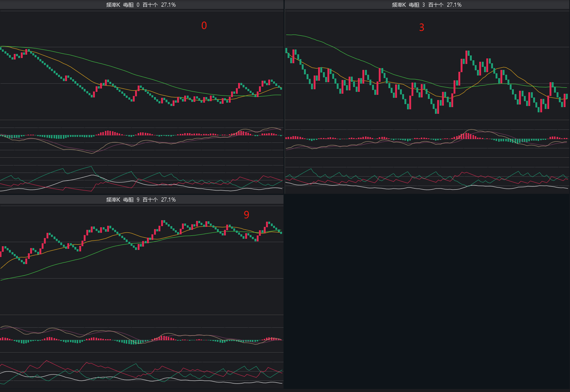
Task: Select the candlestick chart in panel 0
Action: 142,65
